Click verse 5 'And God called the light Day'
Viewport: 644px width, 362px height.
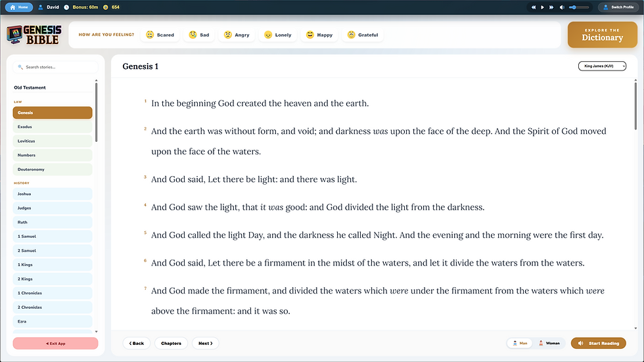click(x=377, y=235)
